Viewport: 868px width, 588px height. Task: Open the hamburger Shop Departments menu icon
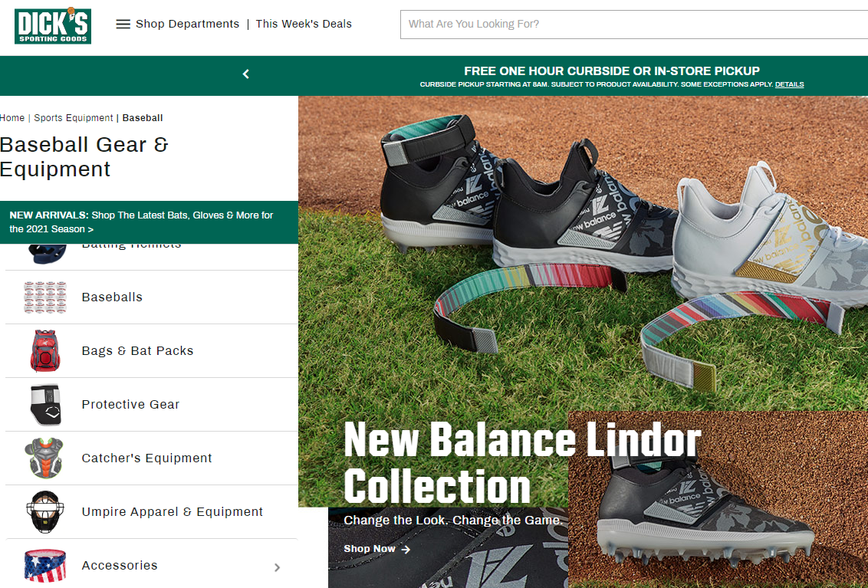(123, 24)
